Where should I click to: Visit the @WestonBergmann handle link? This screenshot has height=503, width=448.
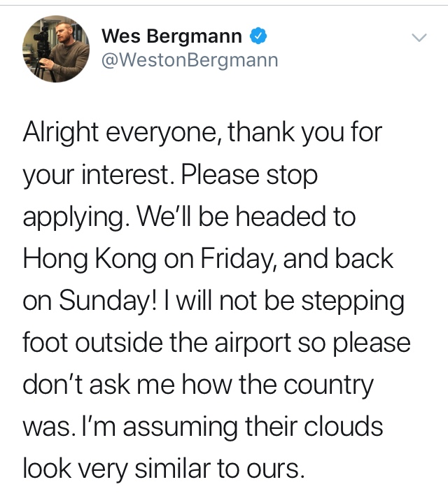click(x=190, y=60)
